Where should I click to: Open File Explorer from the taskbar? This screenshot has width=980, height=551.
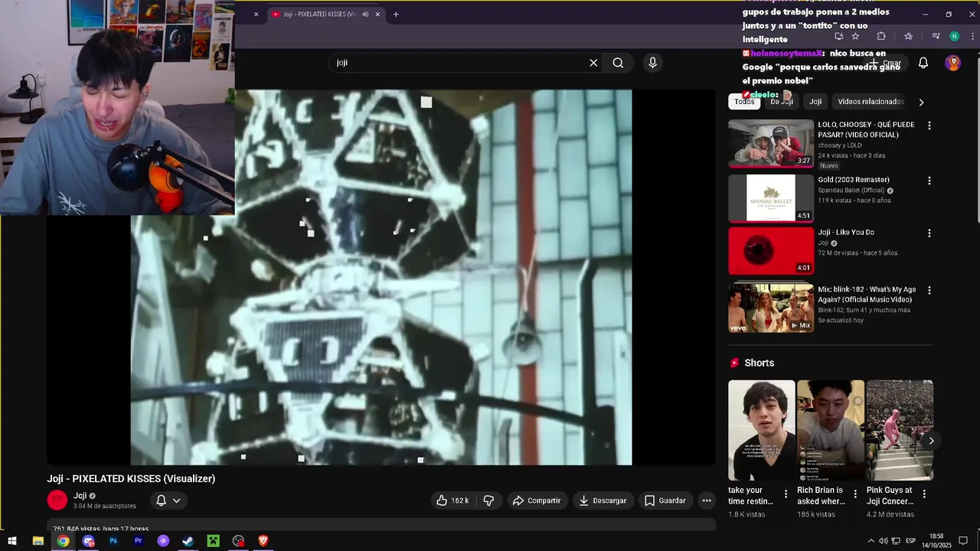(38, 541)
